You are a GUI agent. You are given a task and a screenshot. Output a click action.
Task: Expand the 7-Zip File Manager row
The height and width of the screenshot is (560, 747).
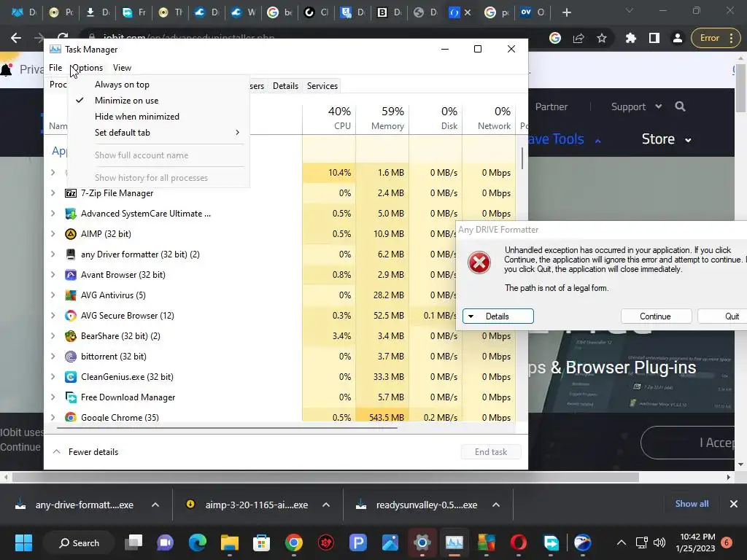(53, 192)
